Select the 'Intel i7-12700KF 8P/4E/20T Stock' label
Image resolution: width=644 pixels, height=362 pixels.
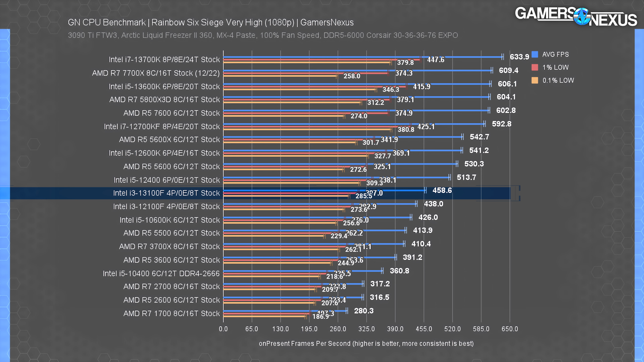click(x=162, y=126)
